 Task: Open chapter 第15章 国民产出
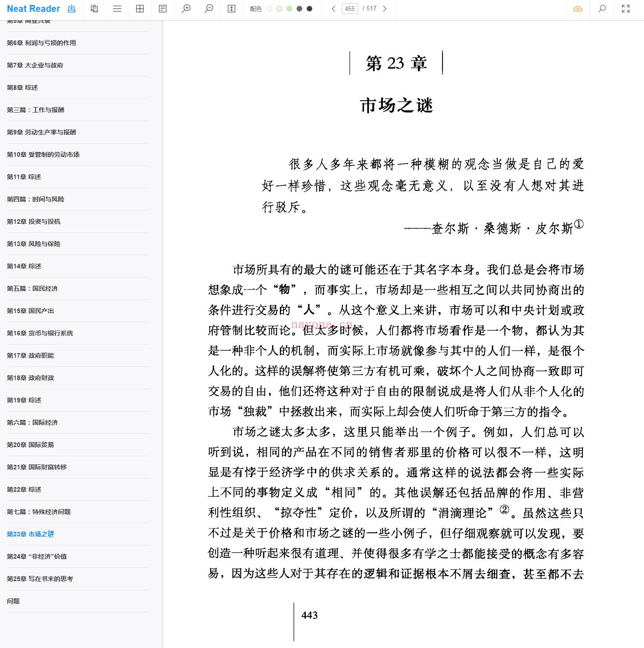pyautogui.click(x=31, y=311)
